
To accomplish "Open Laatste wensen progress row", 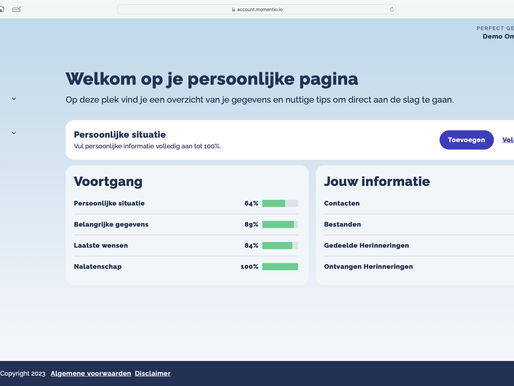I will (x=186, y=245).
